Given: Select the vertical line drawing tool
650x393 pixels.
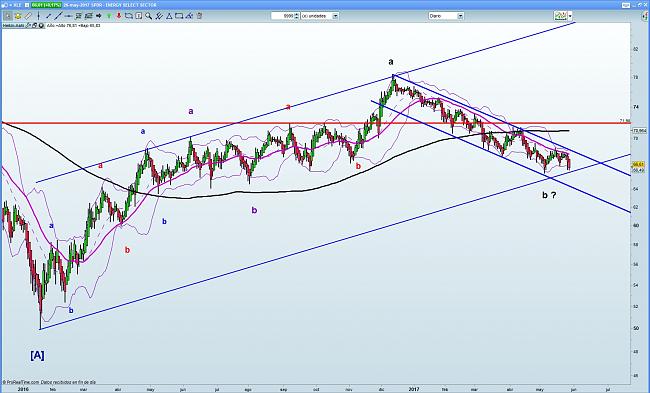Looking at the screenshot, I should [x=39, y=16].
